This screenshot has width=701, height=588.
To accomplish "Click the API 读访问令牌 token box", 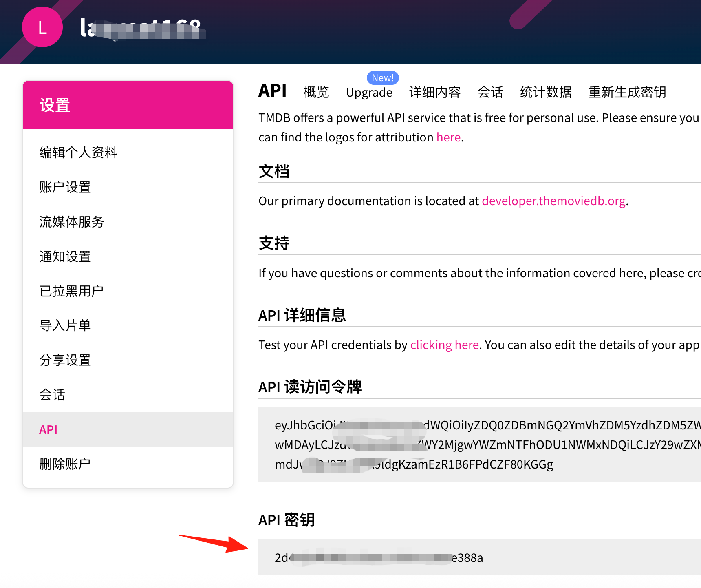I will 480,444.
